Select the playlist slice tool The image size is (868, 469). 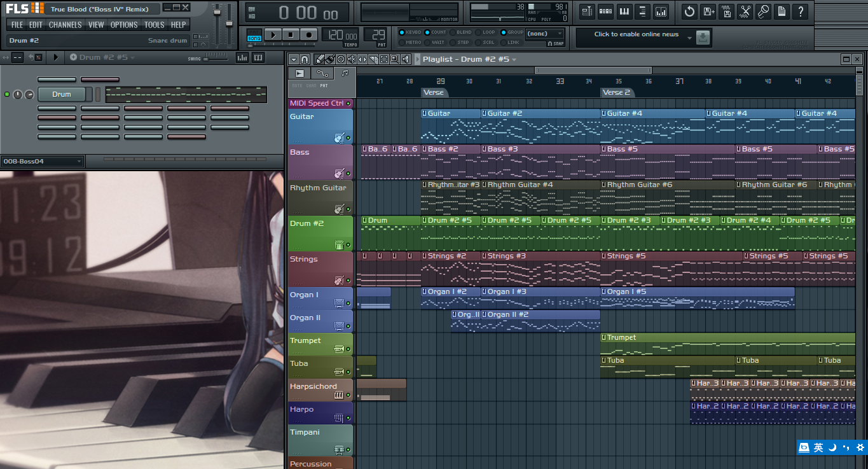point(374,59)
